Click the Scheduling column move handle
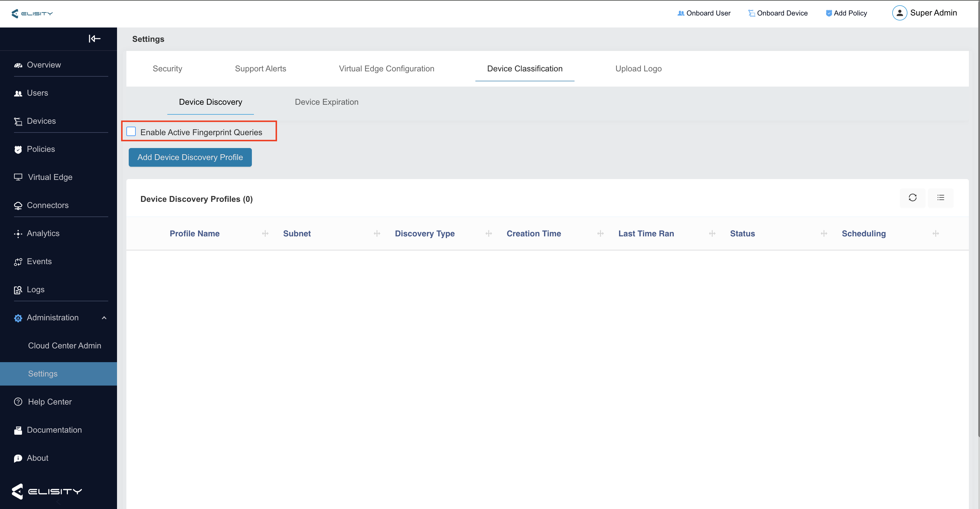The image size is (980, 509). 936,233
